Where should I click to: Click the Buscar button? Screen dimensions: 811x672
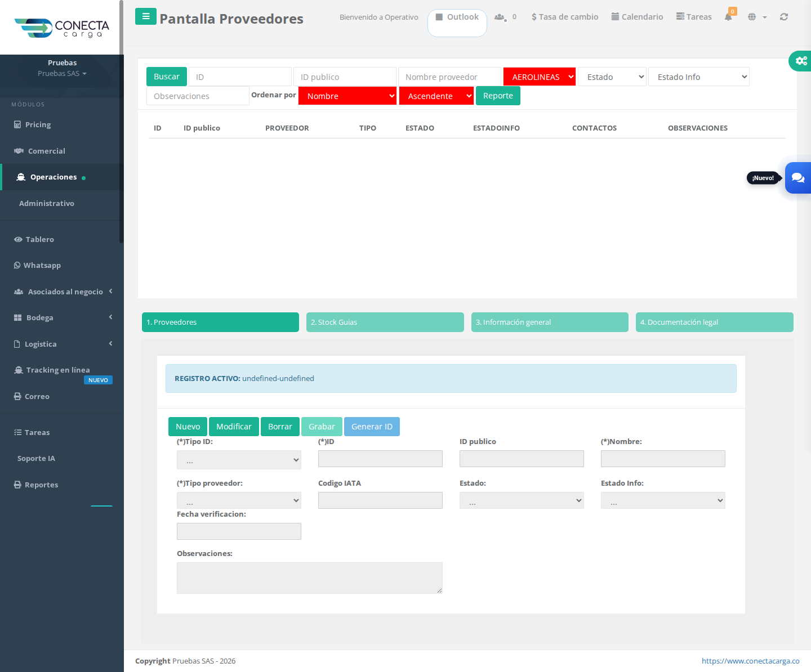(x=167, y=77)
